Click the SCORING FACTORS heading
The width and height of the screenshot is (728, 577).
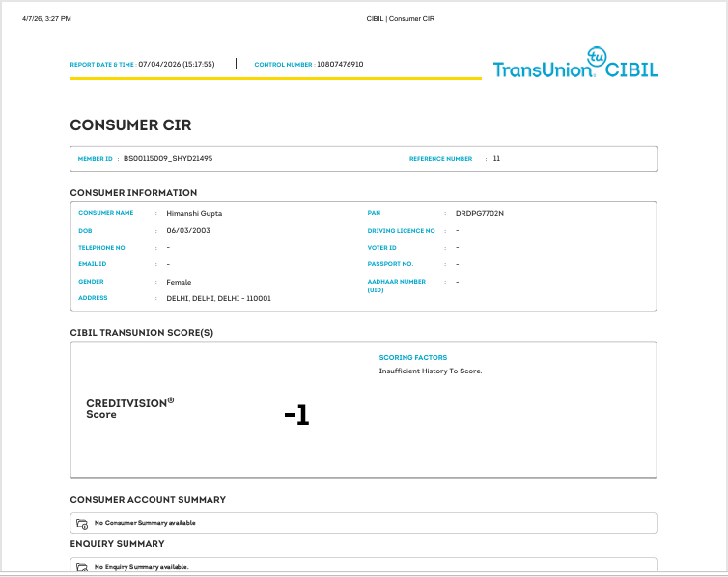point(412,358)
